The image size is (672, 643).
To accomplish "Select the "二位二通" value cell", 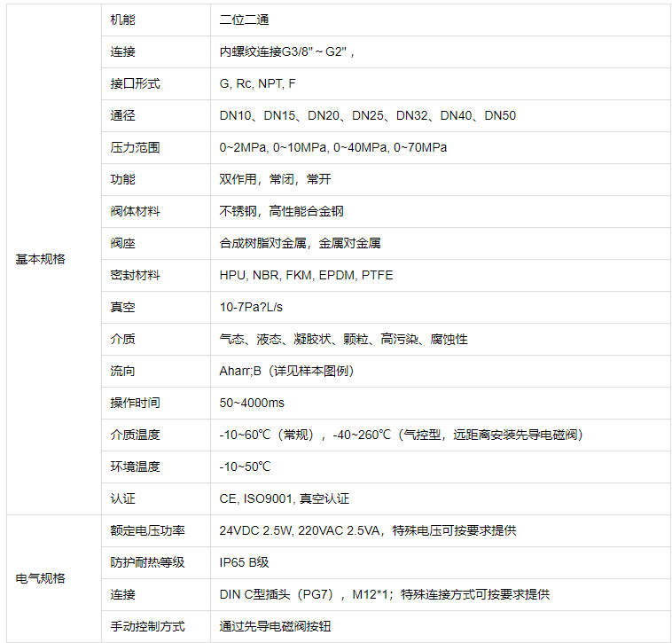I will [x=244, y=20].
